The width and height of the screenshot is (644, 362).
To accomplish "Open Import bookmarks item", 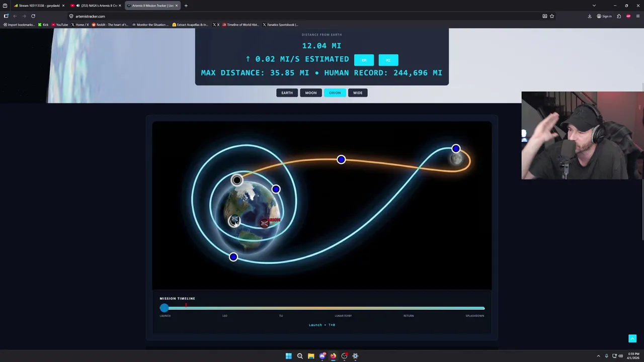I will click(x=19, y=25).
